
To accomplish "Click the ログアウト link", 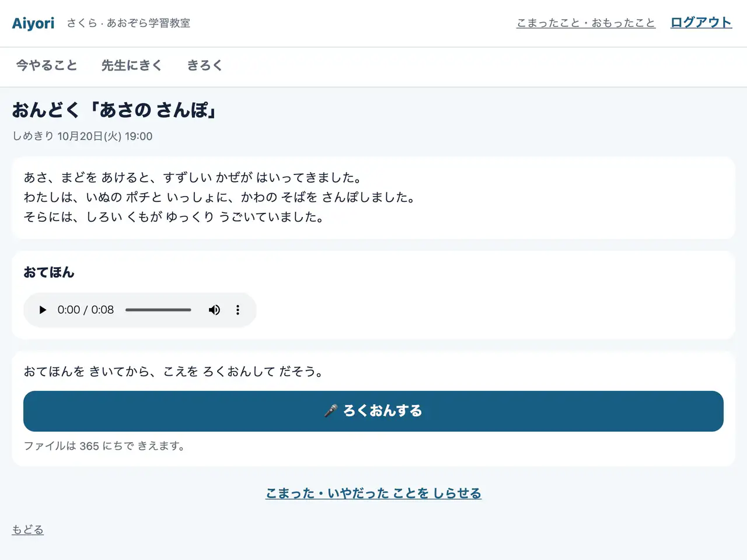I will coord(701,23).
